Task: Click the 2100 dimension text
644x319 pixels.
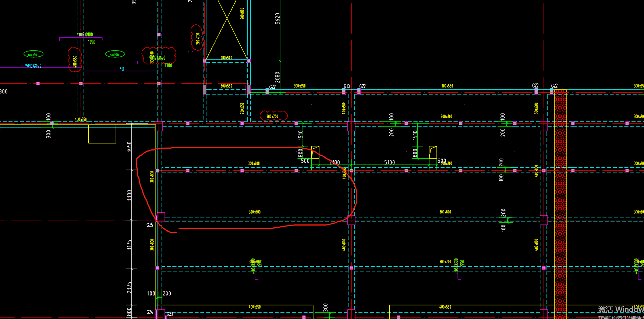Action: click(335, 162)
